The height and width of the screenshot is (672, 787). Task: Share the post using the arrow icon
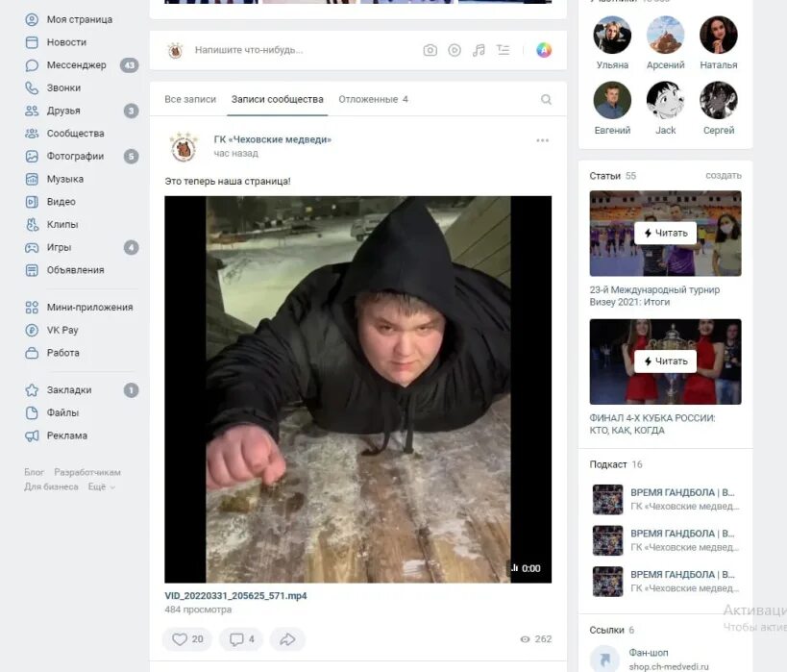[287, 638]
